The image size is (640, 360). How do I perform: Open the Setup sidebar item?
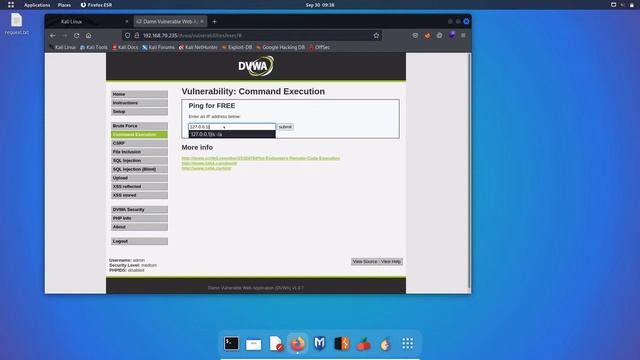(139, 111)
